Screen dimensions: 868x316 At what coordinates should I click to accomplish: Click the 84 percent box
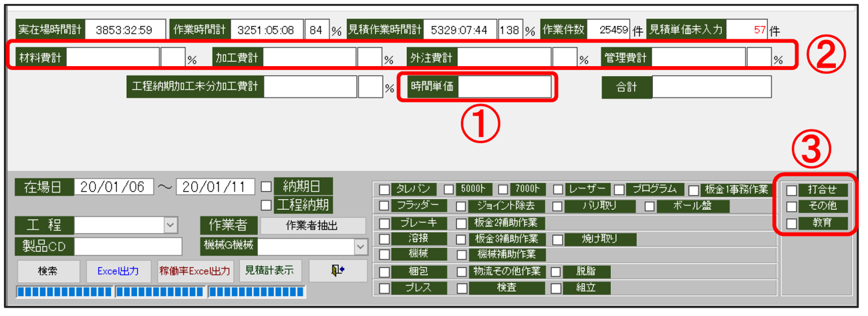coord(317,30)
